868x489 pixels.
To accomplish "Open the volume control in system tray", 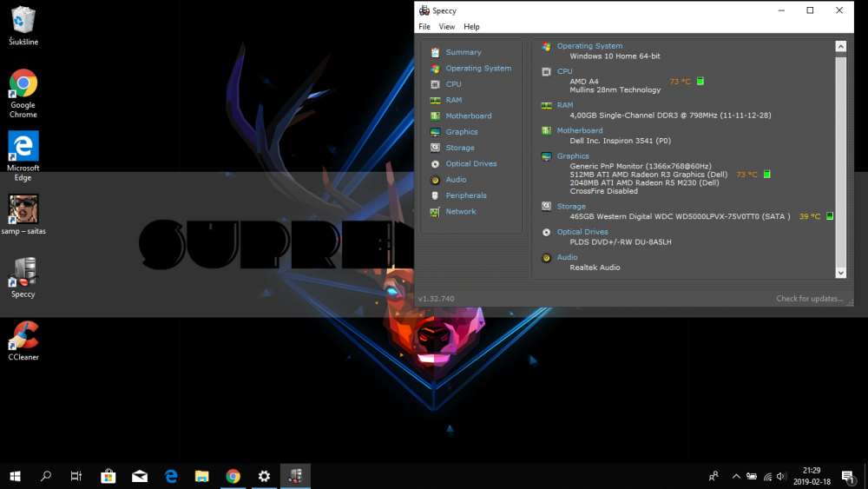I will (782, 476).
